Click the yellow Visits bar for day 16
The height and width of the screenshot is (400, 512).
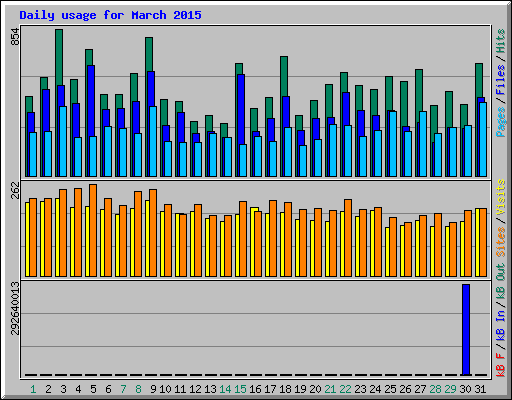[x=253, y=242]
